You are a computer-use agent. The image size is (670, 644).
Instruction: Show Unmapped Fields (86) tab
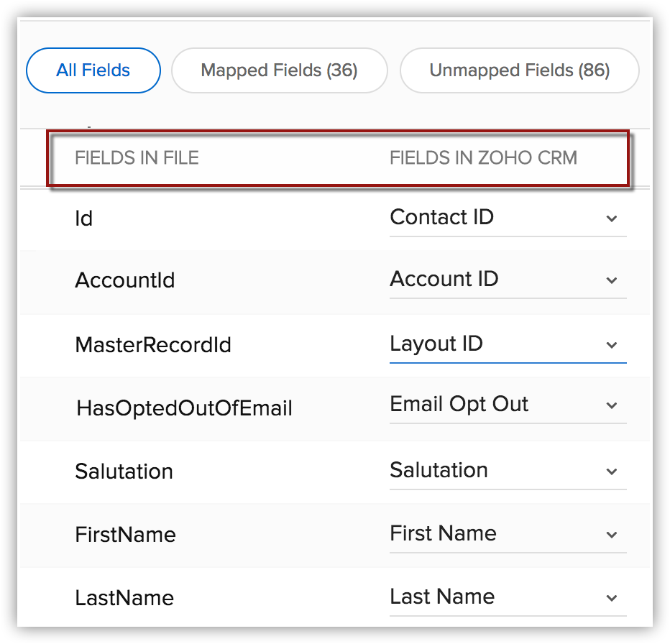(x=519, y=70)
